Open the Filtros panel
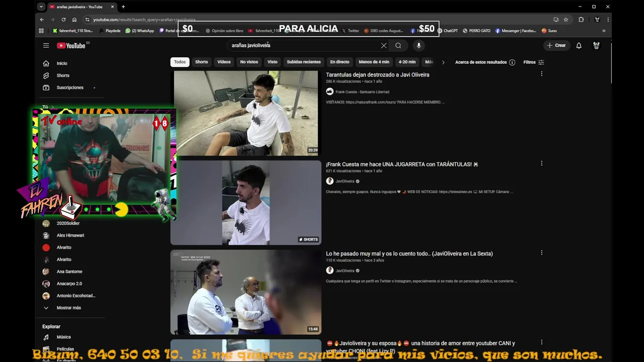Viewport: 644px width, 362px height. tap(534, 62)
